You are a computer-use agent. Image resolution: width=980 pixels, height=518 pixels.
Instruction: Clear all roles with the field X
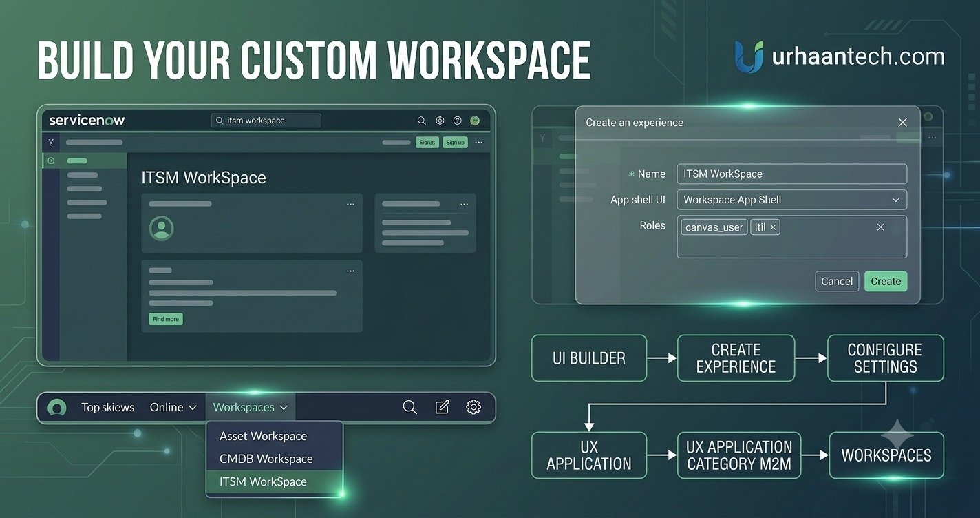tap(880, 227)
